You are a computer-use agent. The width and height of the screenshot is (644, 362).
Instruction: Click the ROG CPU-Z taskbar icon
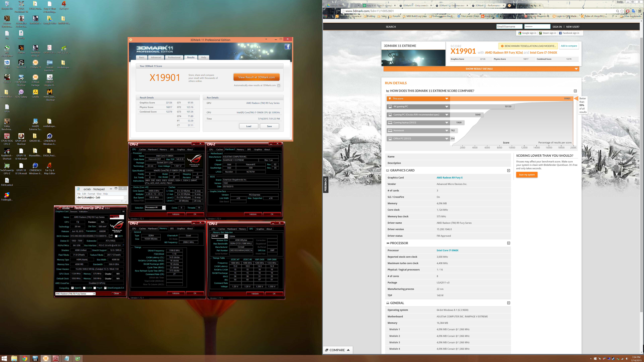coord(56,358)
